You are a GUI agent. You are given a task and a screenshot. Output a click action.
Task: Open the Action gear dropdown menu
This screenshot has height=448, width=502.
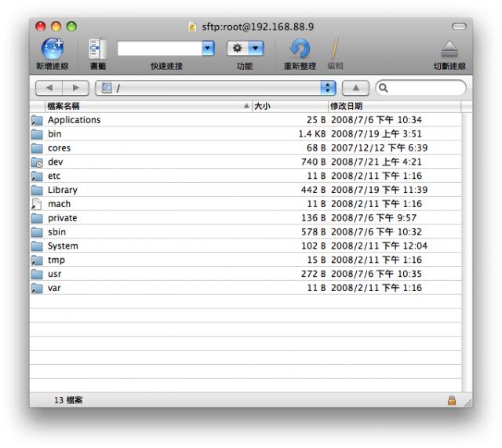[x=244, y=49]
